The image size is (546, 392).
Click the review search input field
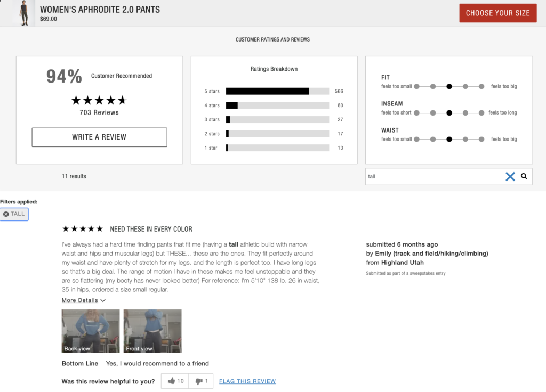(x=432, y=176)
